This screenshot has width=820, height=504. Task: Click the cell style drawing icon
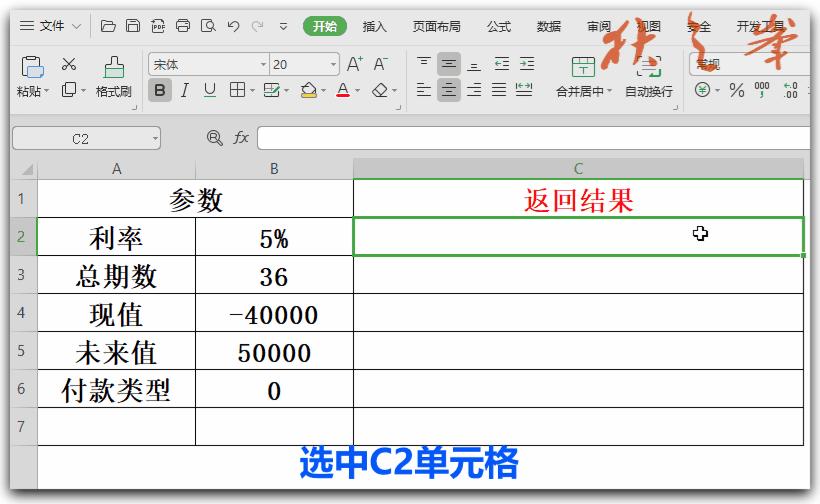tap(271, 90)
